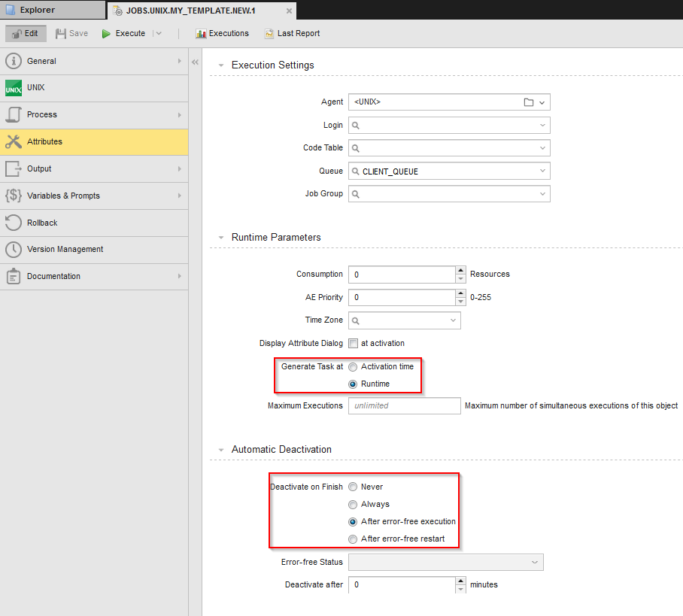Click the Edit button
Viewport: 683px width, 616px height.
coord(25,33)
